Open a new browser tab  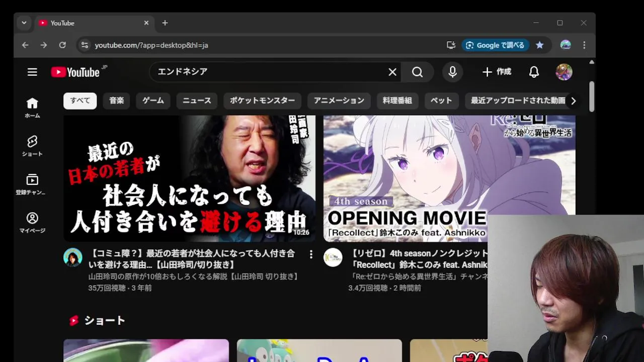(x=165, y=23)
